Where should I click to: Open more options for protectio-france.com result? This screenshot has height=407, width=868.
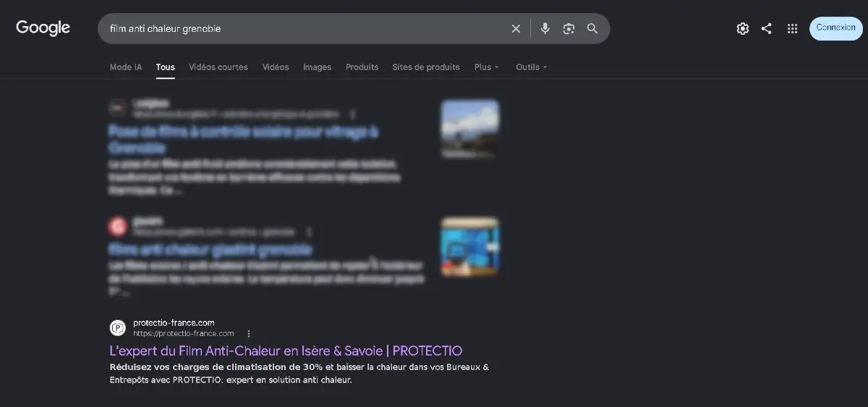(x=249, y=334)
